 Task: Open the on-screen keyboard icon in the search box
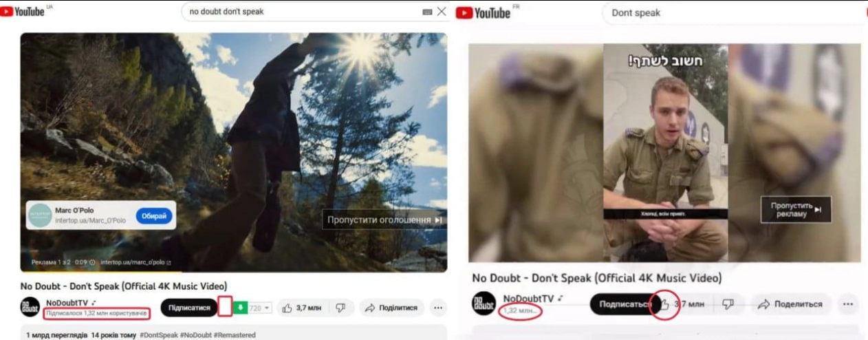click(427, 12)
